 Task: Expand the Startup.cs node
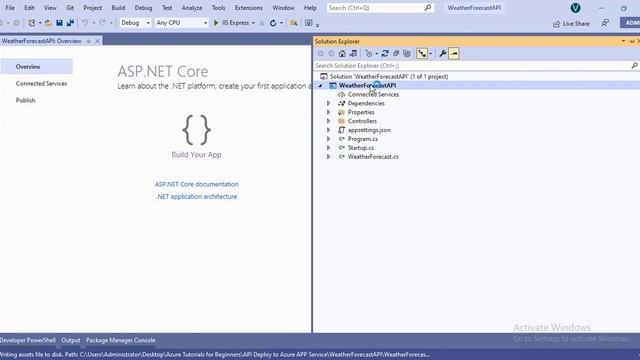point(329,148)
